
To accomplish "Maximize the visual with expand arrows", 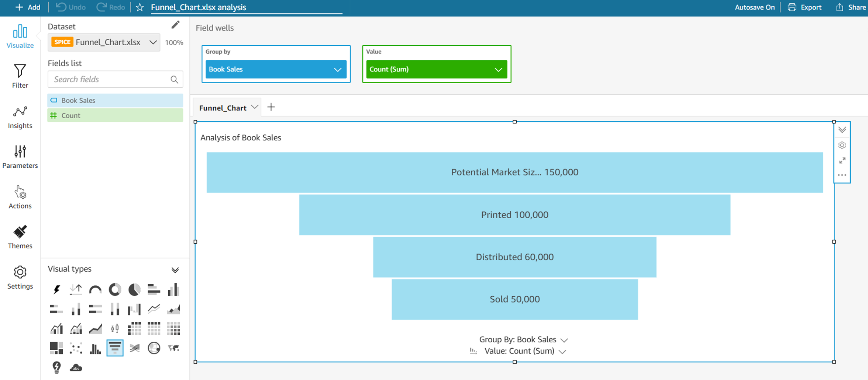I will [842, 161].
